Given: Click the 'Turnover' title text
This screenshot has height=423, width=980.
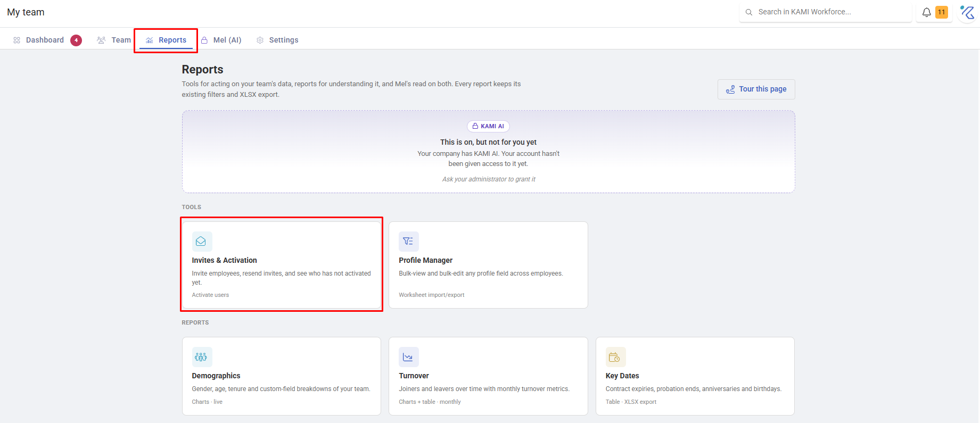Looking at the screenshot, I should (x=414, y=376).
